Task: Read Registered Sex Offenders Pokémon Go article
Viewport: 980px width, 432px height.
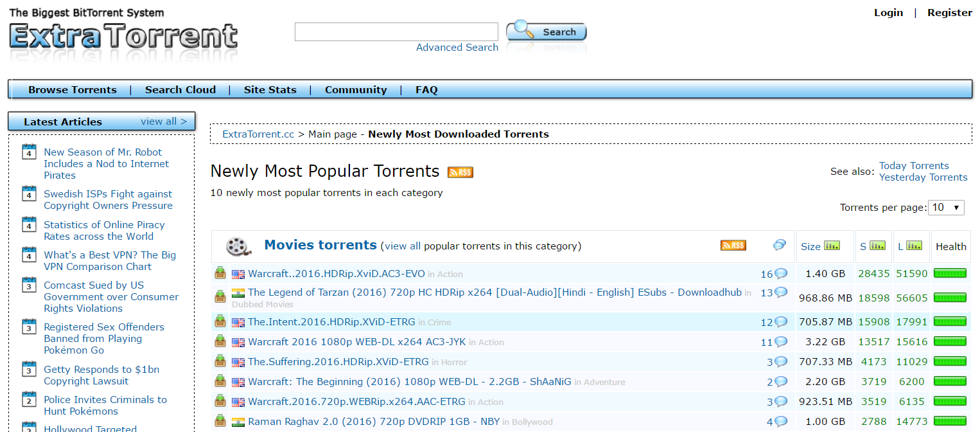Action: (x=104, y=339)
